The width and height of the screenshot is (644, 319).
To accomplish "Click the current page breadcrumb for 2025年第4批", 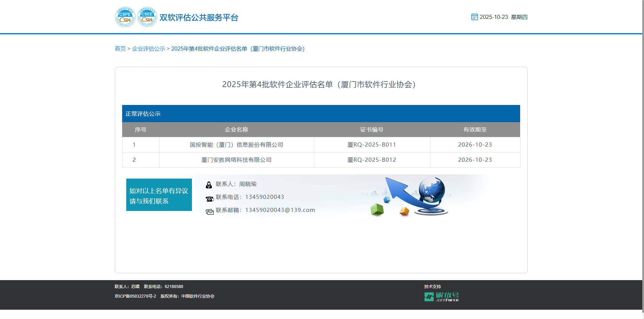I will (x=238, y=49).
